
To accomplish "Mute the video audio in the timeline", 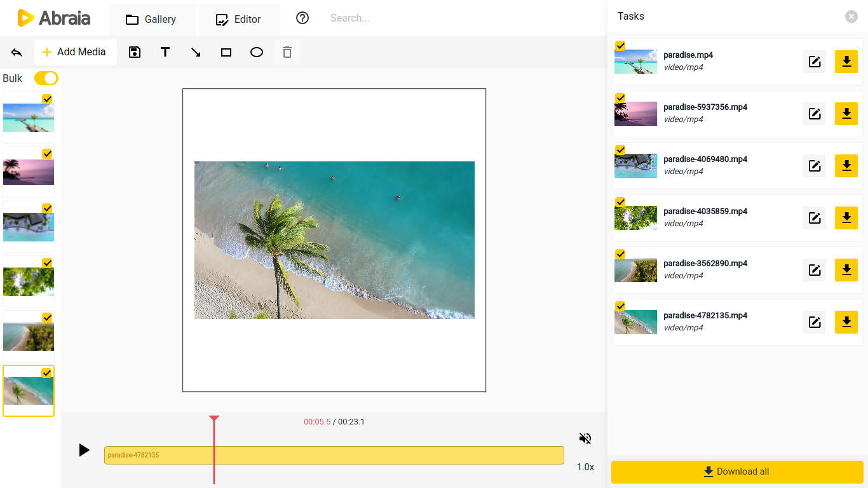I will click(585, 438).
